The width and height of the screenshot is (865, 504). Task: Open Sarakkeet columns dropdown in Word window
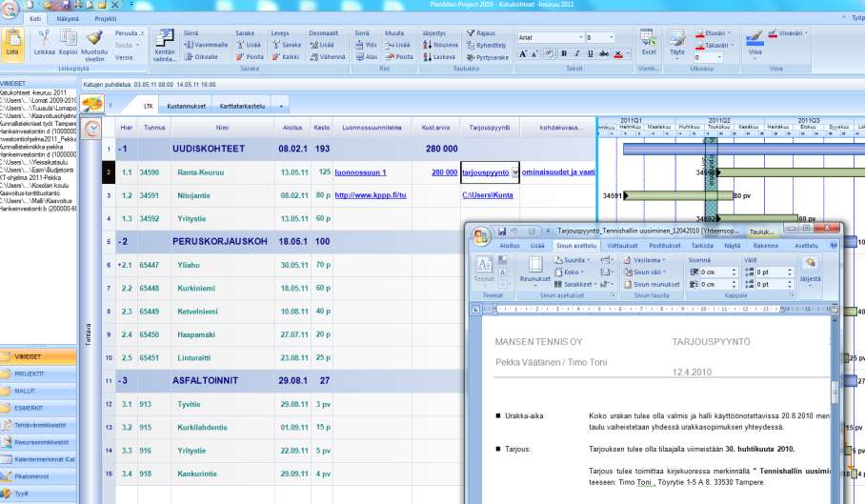575,284
